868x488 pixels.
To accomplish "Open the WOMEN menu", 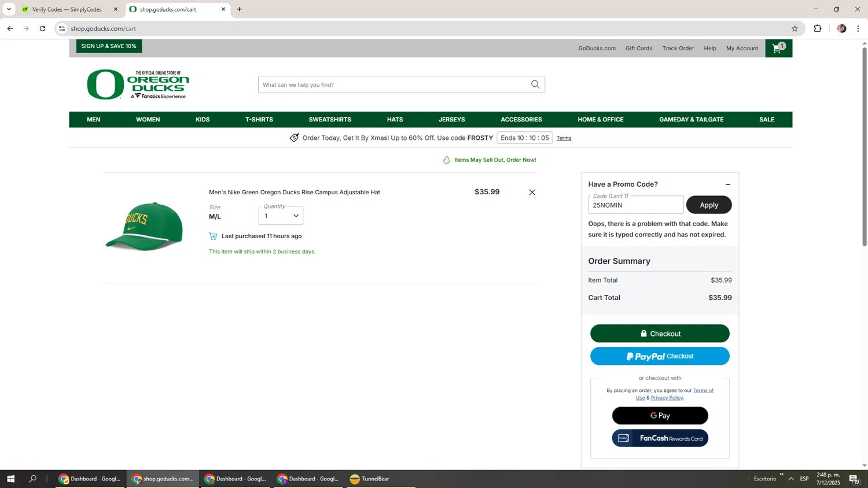I will click(148, 120).
